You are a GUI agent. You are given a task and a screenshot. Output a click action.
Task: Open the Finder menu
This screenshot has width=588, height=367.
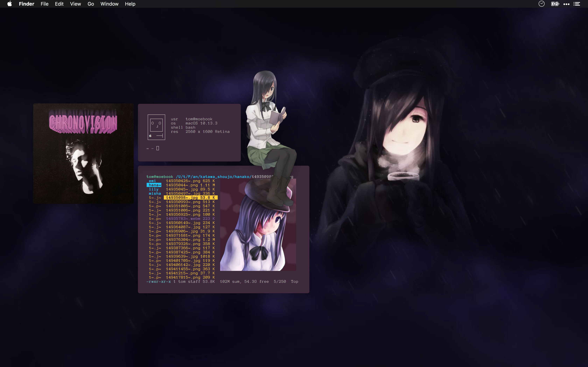(26, 4)
